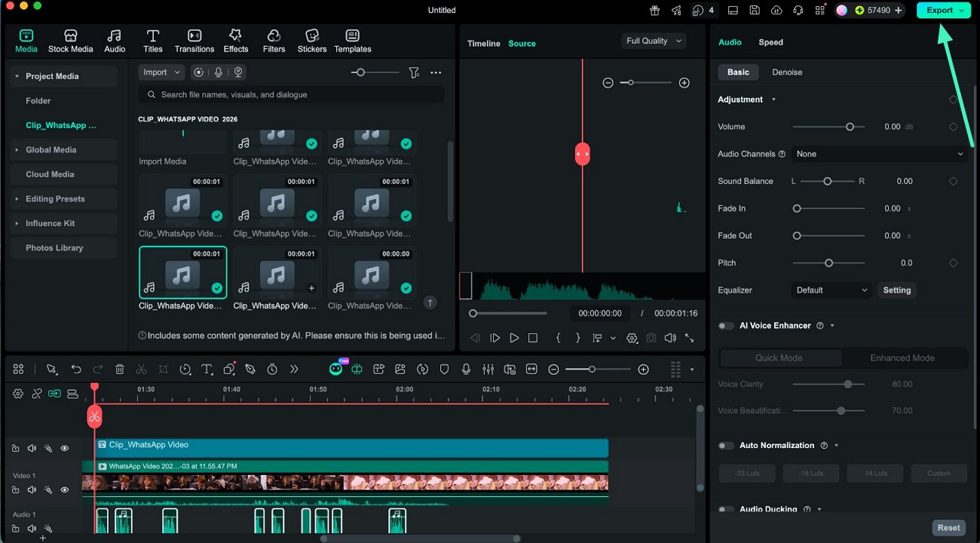Open preview fullscreen with the expand arrows
Screen dimensions: 980x543
tap(690, 339)
